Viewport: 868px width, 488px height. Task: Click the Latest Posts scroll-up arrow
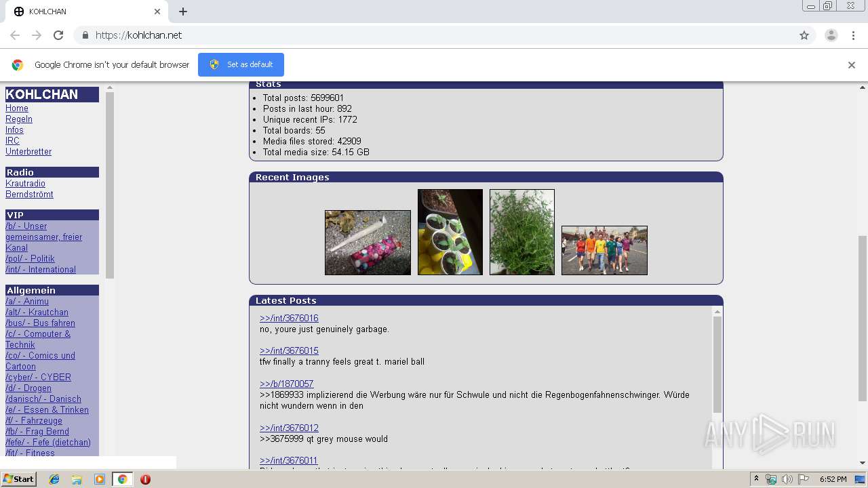pyautogui.click(x=717, y=312)
